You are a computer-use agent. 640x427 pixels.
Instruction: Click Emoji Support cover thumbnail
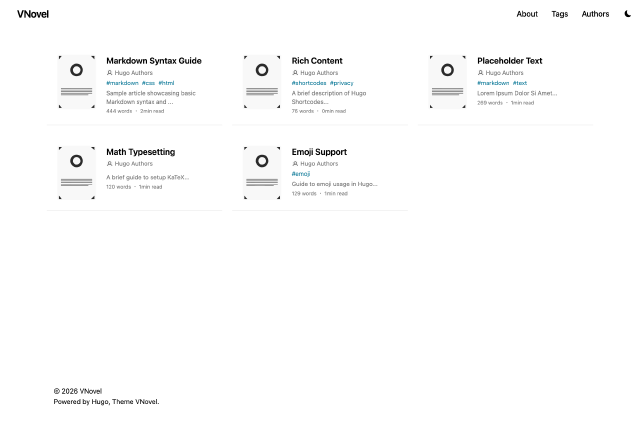point(262,173)
